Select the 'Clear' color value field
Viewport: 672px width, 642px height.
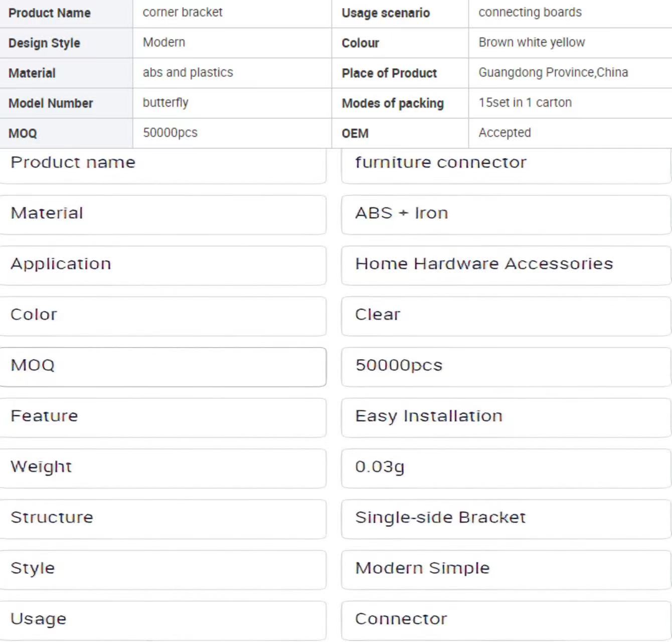(506, 316)
